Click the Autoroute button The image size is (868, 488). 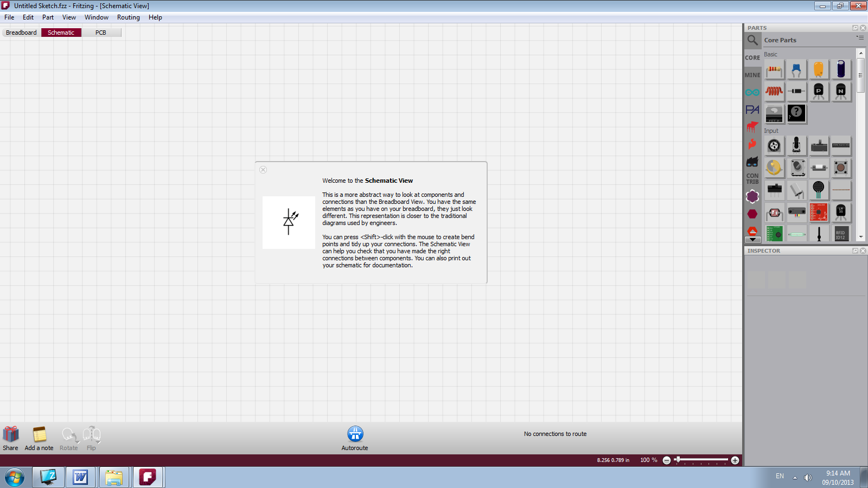(x=355, y=438)
